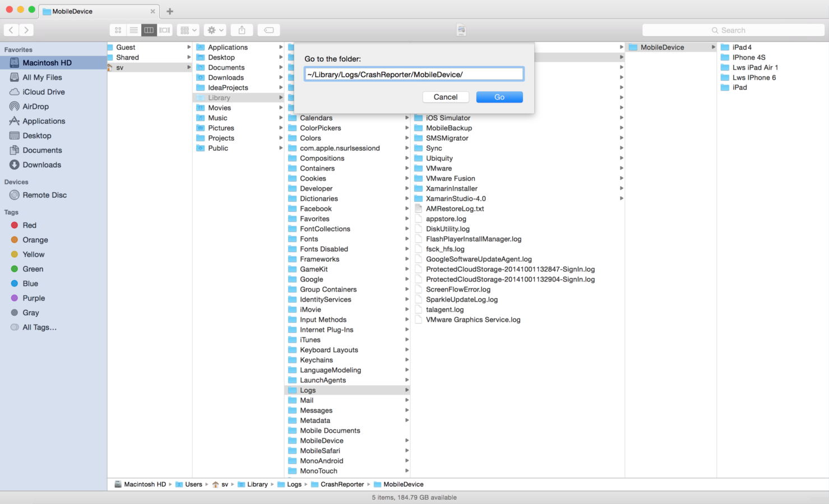Click the Search field
The width and height of the screenshot is (829, 504).
(x=733, y=30)
